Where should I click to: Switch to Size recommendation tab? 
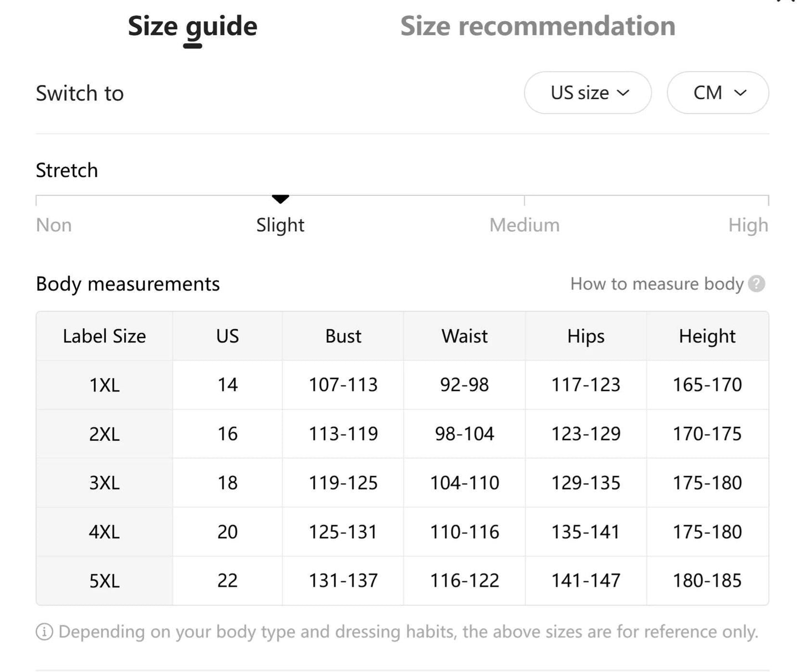click(x=538, y=26)
